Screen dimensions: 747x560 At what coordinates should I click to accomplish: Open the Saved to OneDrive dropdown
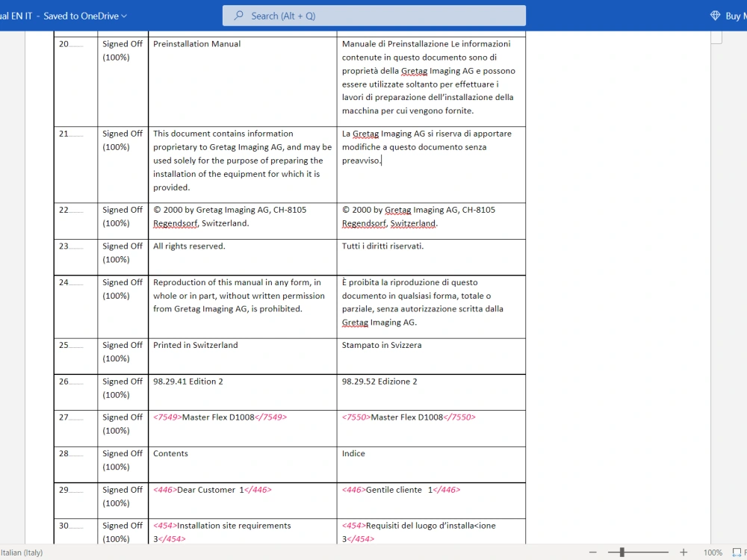[x=85, y=16]
